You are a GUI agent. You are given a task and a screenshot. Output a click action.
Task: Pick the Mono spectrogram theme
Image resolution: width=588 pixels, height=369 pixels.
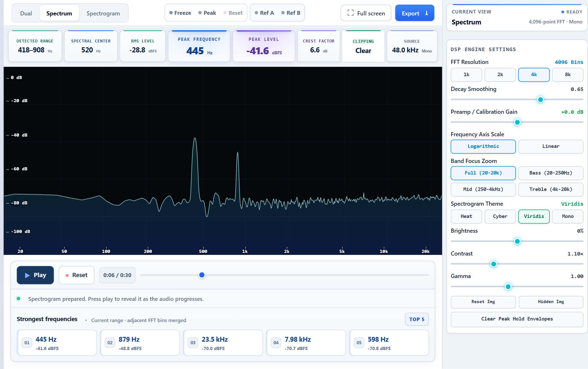(568, 216)
